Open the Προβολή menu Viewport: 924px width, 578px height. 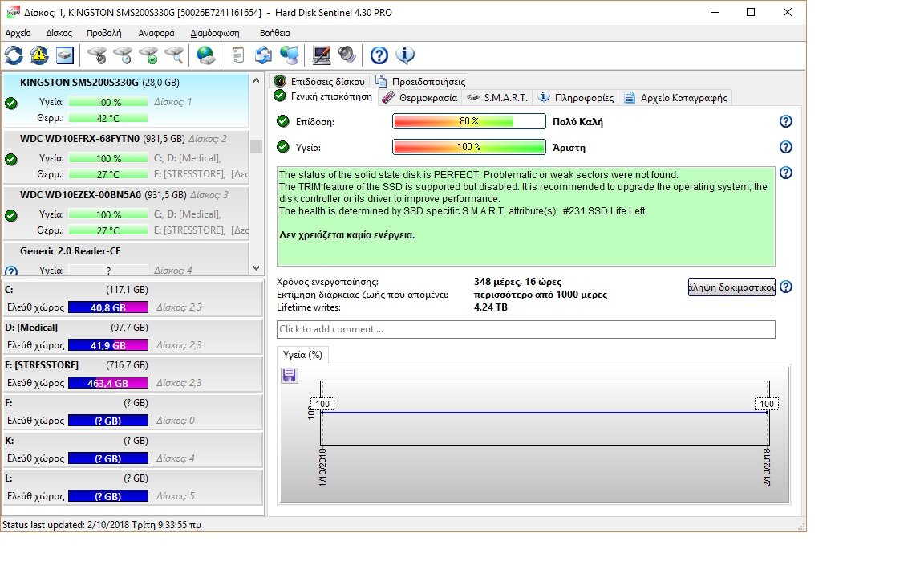(103, 33)
